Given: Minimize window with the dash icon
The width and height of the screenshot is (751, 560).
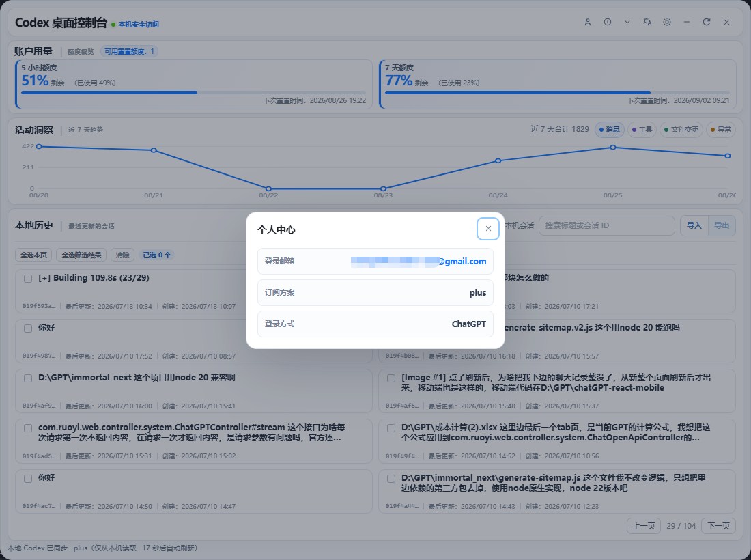Looking at the screenshot, I should (x=686, y=22).
